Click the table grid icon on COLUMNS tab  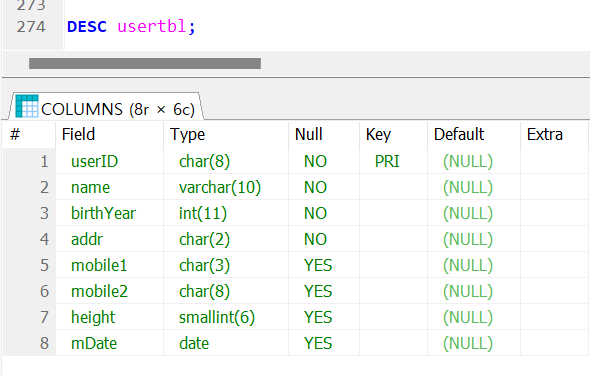(27, 106)
